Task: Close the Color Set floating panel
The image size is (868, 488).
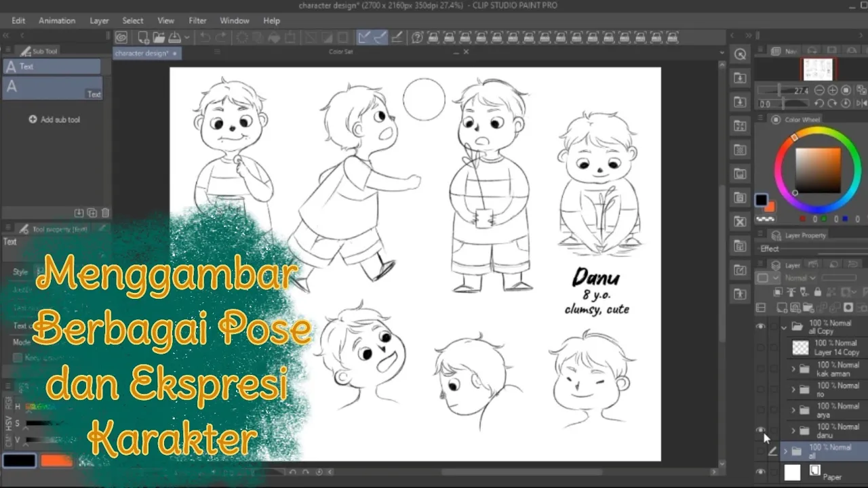Action: [x=466, y=52]
